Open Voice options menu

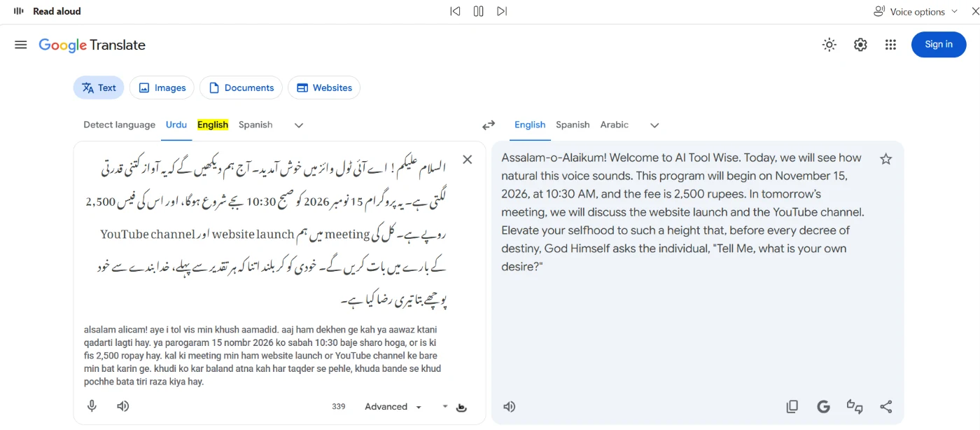(x=916, y=11)
